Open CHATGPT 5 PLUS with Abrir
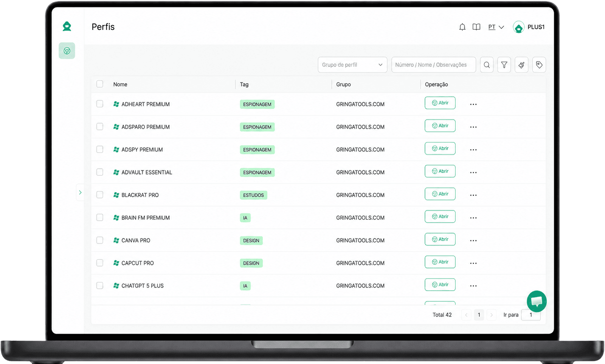 pyautogui.click(x=440, y=284)
